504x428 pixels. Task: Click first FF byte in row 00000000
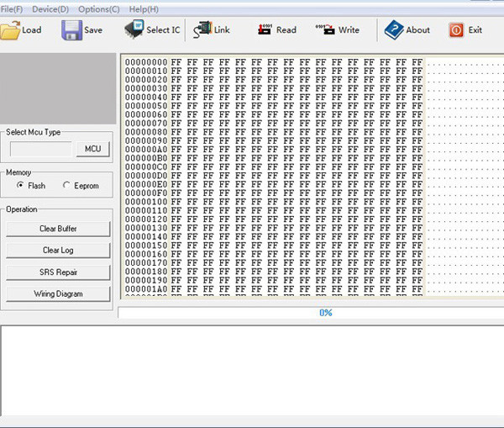176,62
